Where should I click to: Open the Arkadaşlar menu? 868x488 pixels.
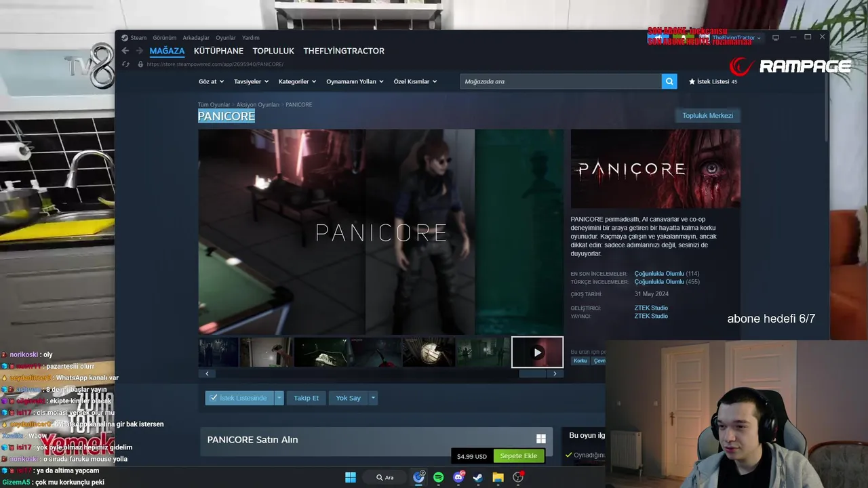(x=196, y=38)
